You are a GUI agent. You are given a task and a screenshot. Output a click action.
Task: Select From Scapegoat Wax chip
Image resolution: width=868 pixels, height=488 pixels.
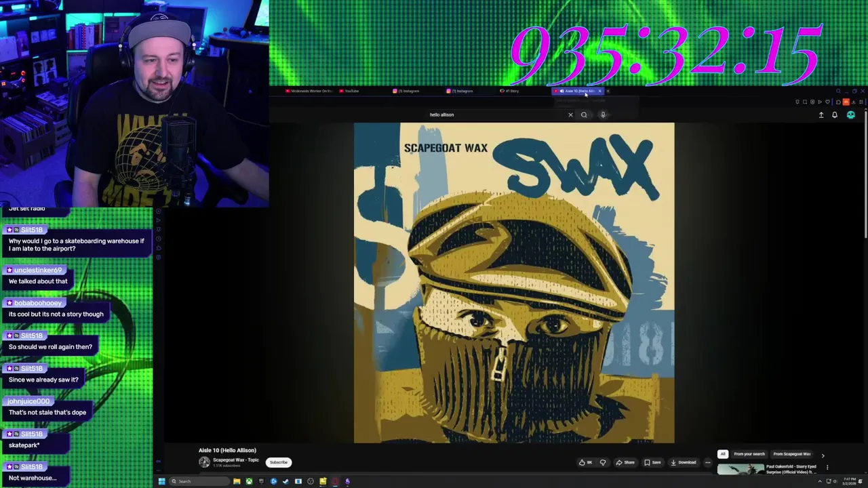[792, 454]
